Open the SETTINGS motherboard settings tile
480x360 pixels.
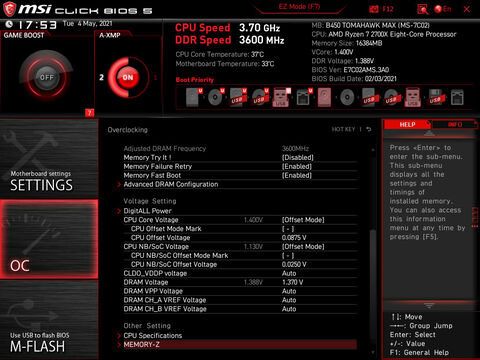pos(49,158)
